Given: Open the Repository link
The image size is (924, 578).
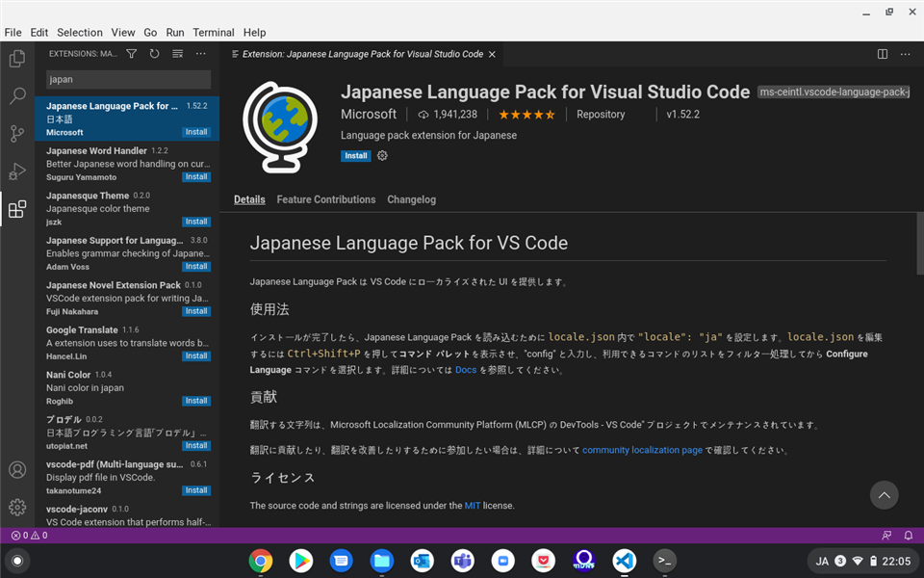Looking at the screenshot, I should (601, 115).
